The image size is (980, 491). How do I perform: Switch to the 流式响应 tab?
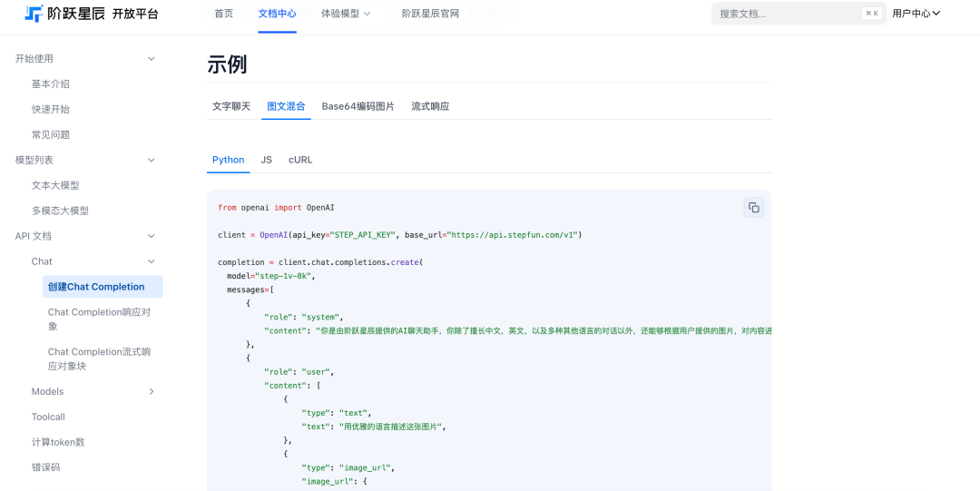[x=430, y=106]
